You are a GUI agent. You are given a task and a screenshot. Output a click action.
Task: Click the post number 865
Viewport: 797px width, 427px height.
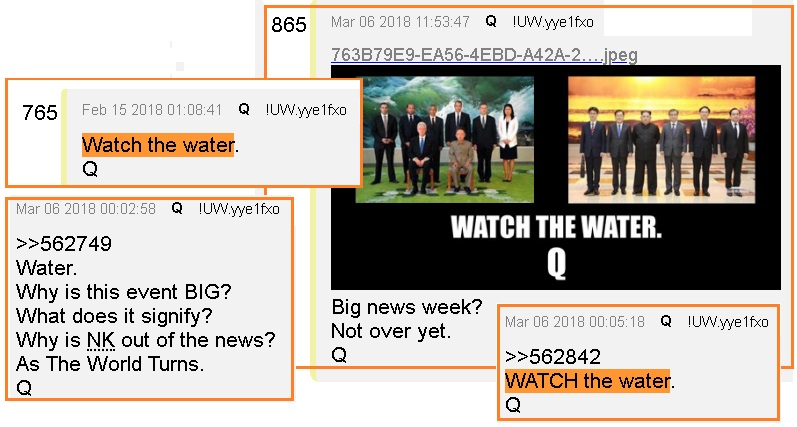[289, 24]
